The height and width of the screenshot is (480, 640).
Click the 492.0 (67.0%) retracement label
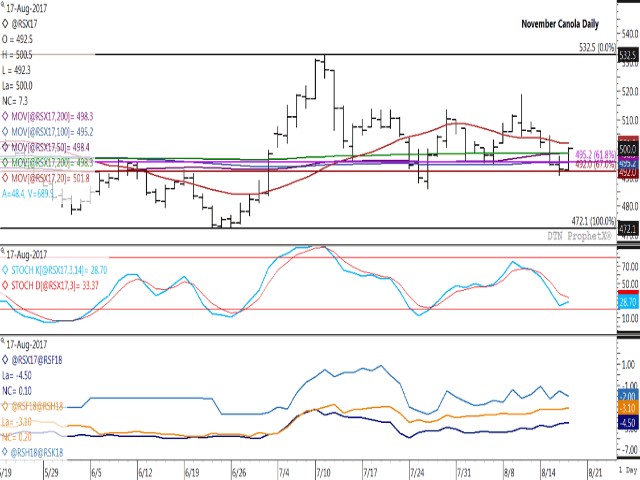click(x=596, y=164)
